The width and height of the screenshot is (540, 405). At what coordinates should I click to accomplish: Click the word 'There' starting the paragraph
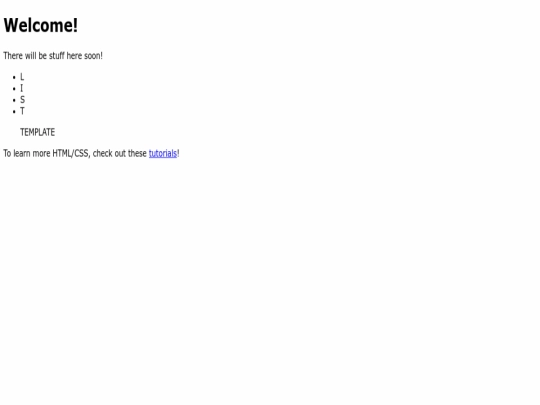[13, 55]
